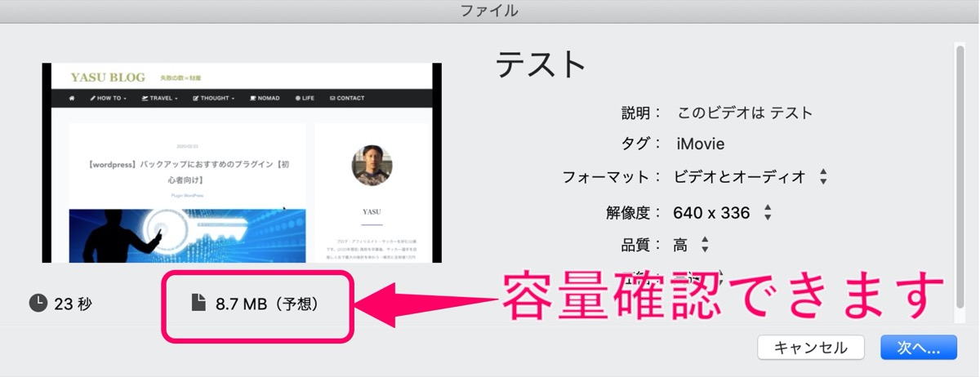Open the 品質 dropdown set to 高
The width and height of the screenshot is (980, 377).
point(691,244)
